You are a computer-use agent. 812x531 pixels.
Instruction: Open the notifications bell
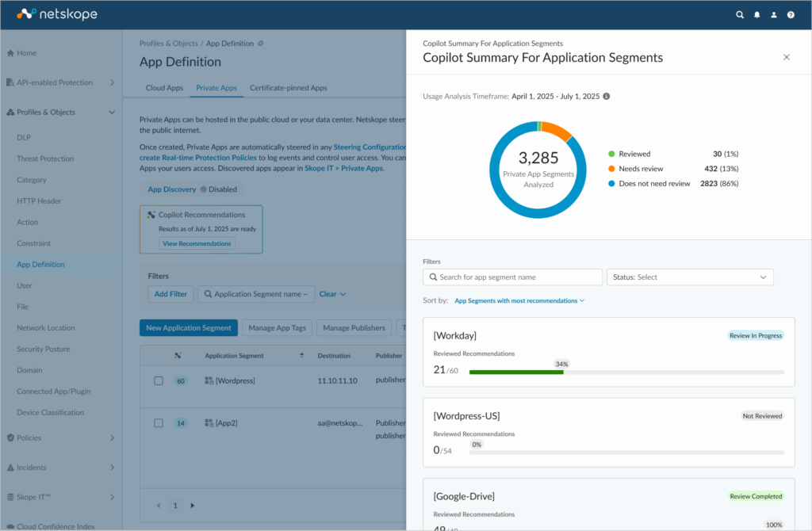tap(756, 15)
